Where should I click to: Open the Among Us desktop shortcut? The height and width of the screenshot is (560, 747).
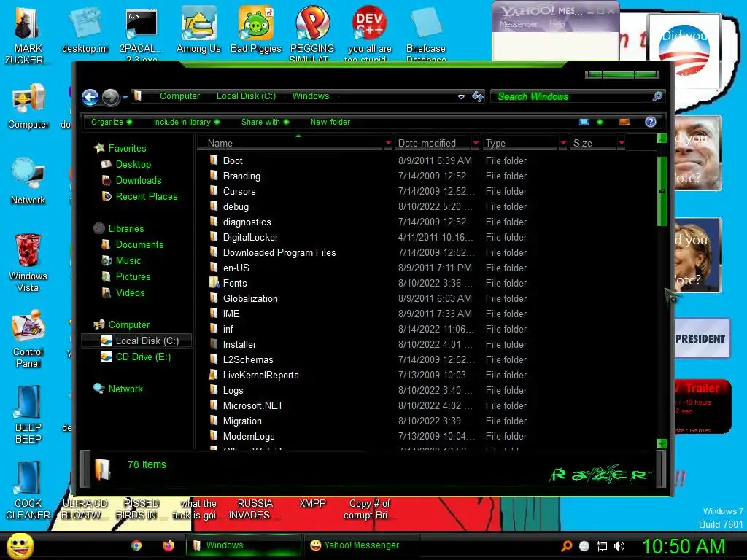pyautogui.click(x=198, y=30)
